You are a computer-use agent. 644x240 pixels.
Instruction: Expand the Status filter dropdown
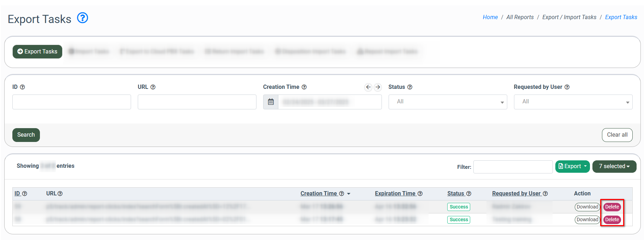(x=448, y=102)
